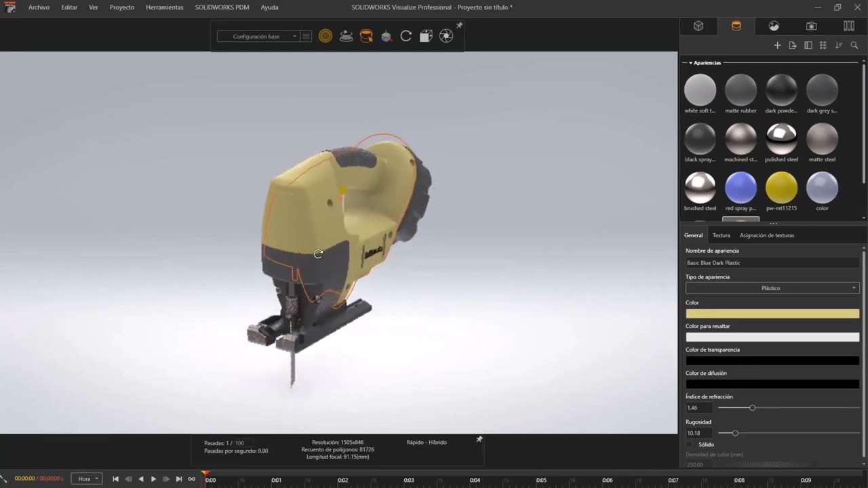Image resolution: width=868 pixels, height=488 pixels.
Task: Enable the Sólido checkbox
Action: click(x=690, y=445)
